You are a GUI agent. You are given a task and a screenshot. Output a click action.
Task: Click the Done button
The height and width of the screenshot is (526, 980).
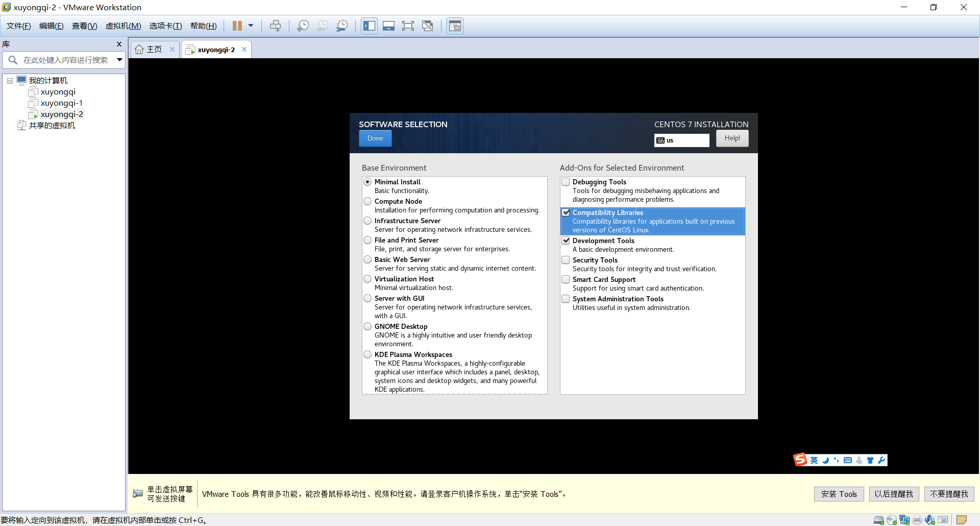[x=375, y=138]
